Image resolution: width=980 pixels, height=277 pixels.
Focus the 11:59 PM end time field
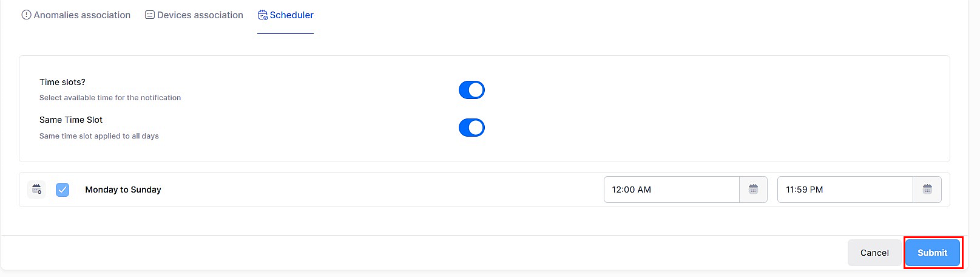click(x=845, y=190)
